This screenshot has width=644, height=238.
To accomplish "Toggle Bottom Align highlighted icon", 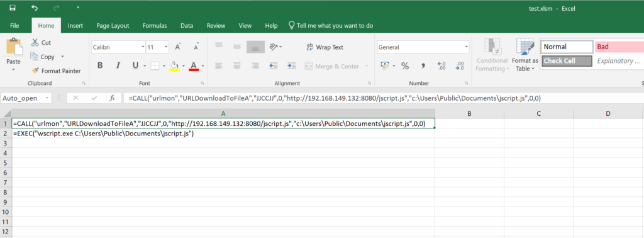I will pos(255,47).
